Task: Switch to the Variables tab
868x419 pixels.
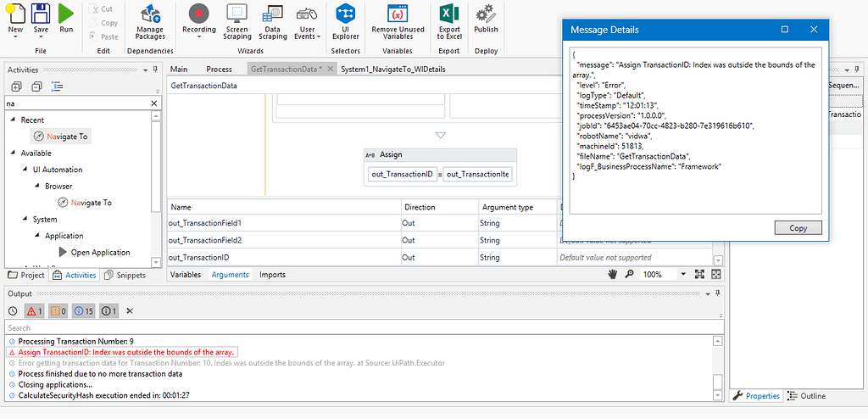Action: tap(186, 275)
